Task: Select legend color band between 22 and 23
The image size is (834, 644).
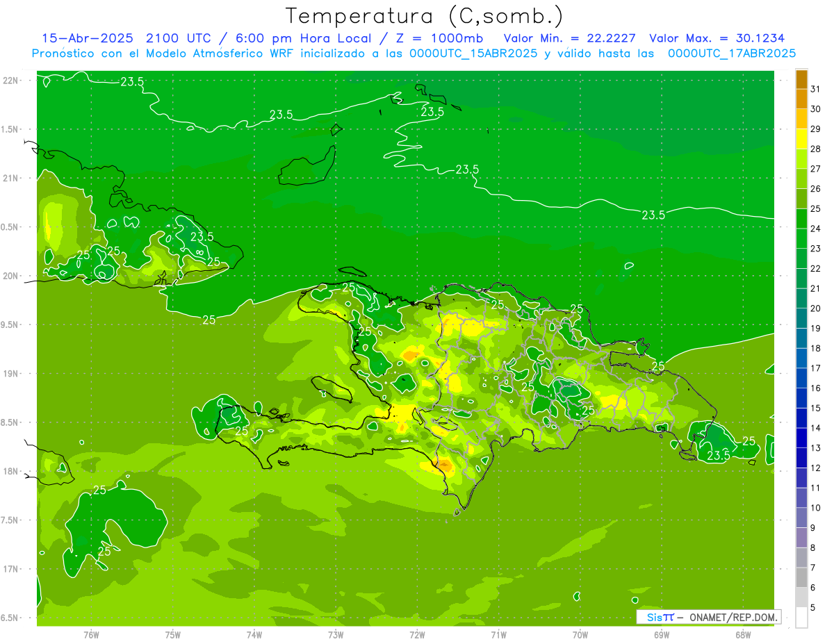Action: [801, 258]
